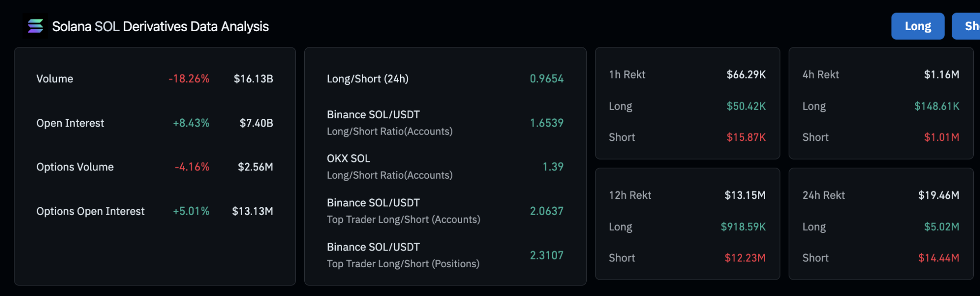Click the 12h Short liquidation $12.23M
Image resolution: width=980 pixels, height=296 pixels.
pos(745,258)
